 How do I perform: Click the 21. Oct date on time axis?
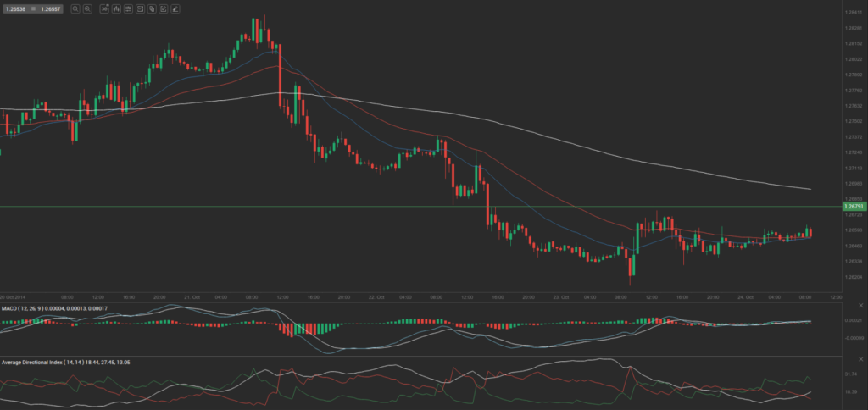(x=191, y=297)
